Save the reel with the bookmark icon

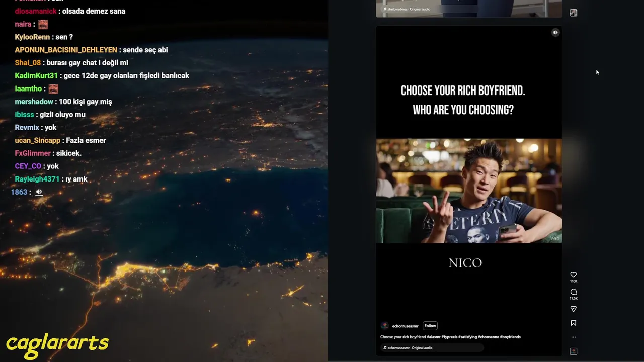click(x=573, y=323)
